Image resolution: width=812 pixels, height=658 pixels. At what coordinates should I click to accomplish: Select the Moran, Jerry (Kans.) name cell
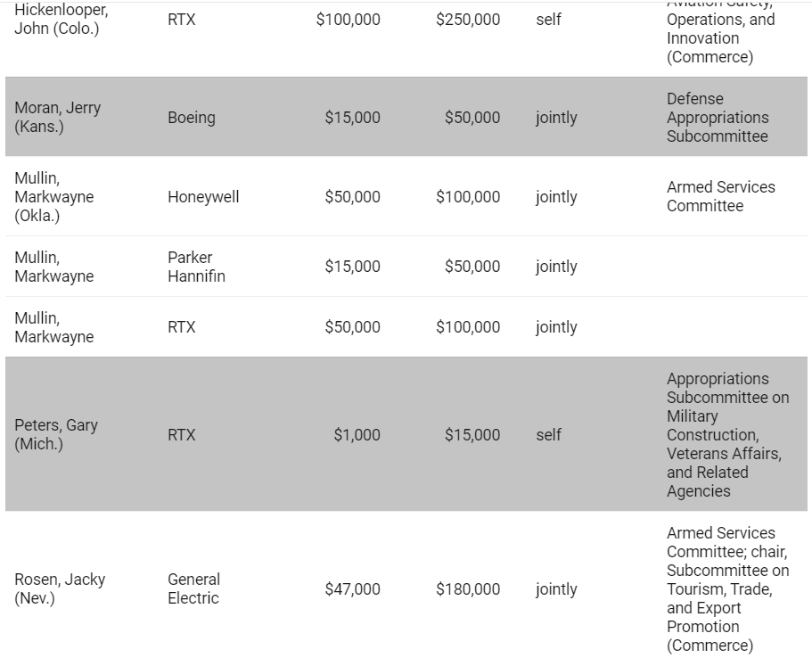pyautogui.click(x=57, y=117)
